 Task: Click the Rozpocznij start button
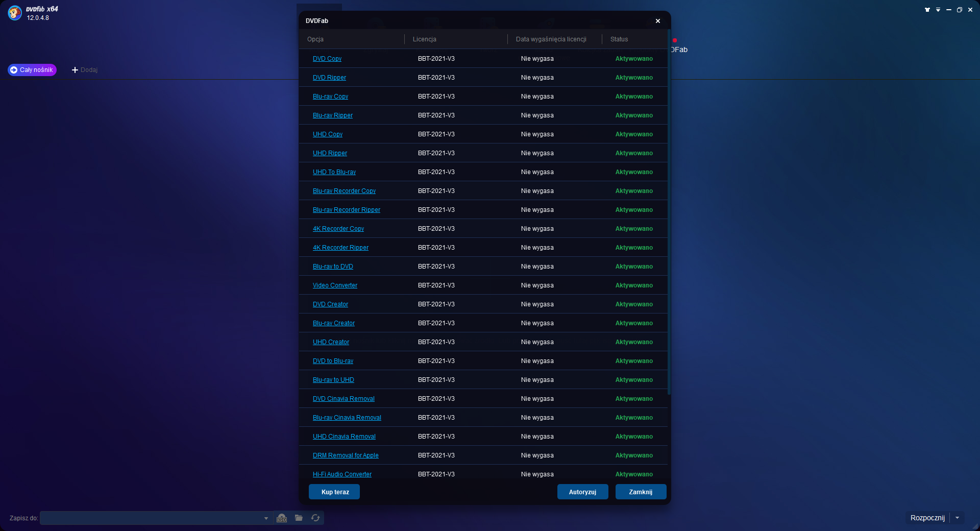click(x=927, y=518)
